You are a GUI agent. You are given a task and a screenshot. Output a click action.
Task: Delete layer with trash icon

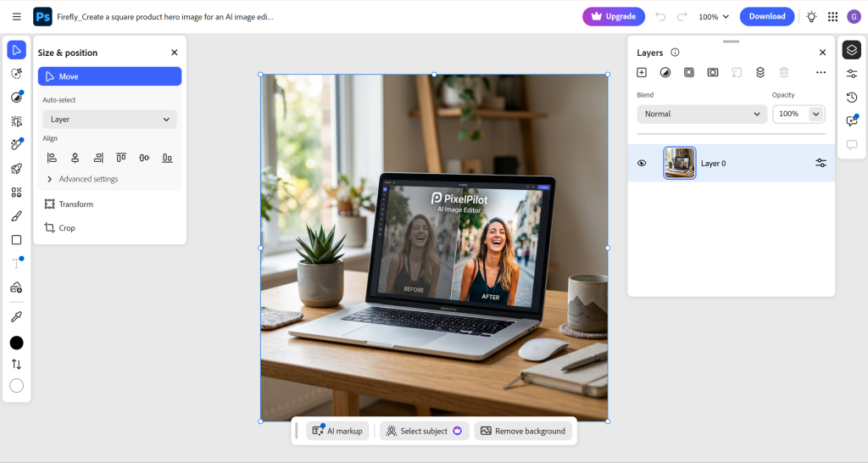(784, 73)
